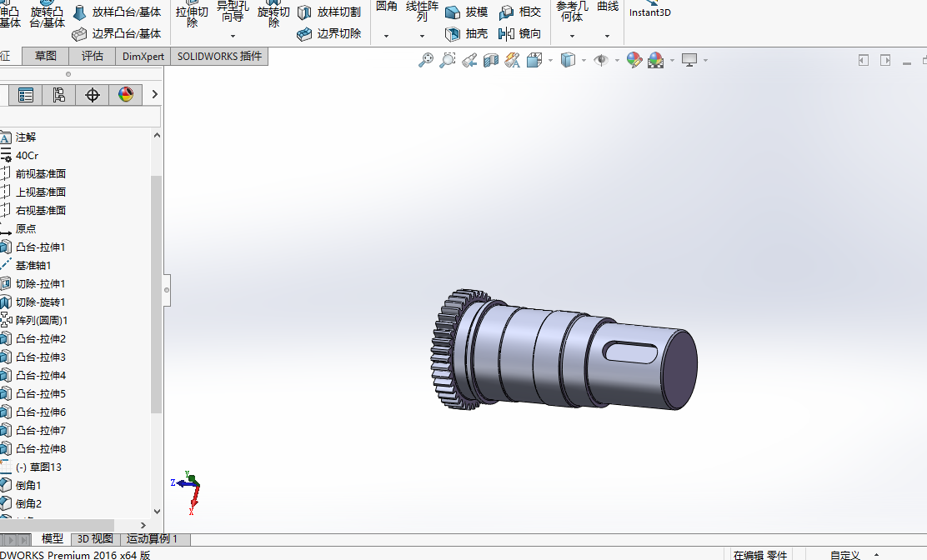This screenshot has width=927, height=560.
Task: Open the Display Style dropdown arrow
Action: [584, 60]
